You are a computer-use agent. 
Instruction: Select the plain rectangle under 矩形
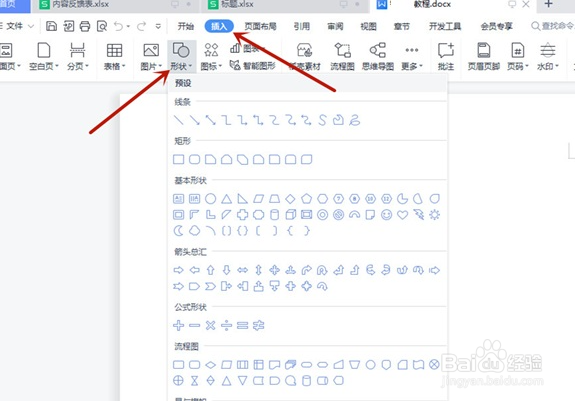click(x=178, y=159)
